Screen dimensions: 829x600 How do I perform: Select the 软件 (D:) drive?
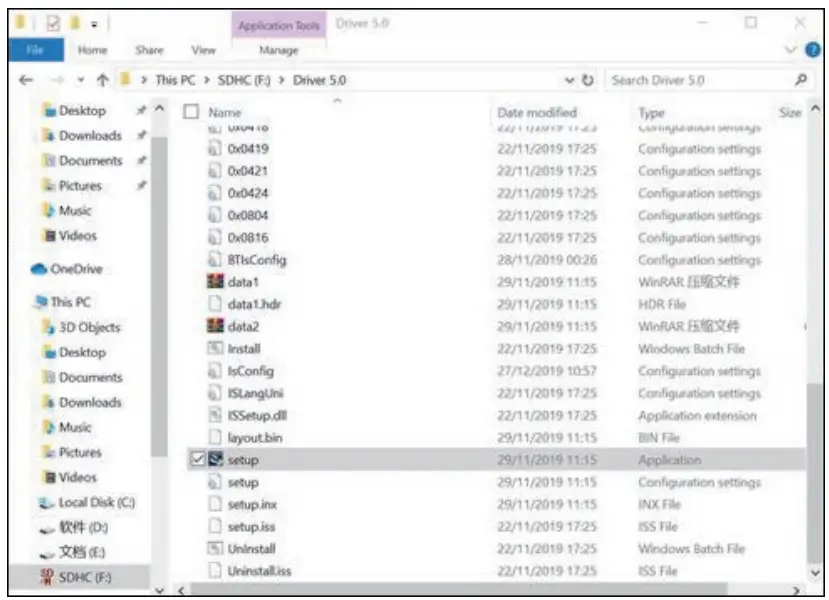74,527
